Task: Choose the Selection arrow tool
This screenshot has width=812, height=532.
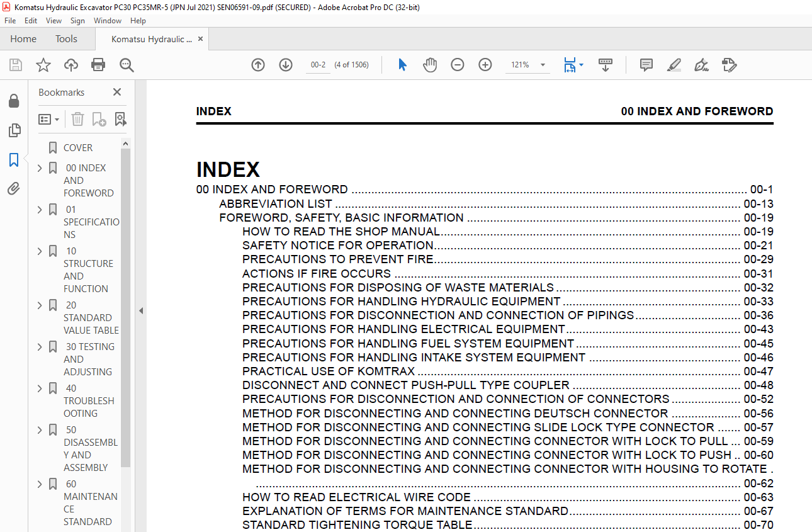Action: 403,65
